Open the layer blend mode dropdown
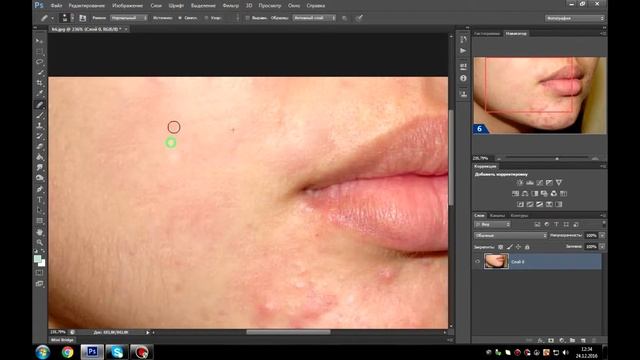This screenshot has height=360, width=640. tap(511, 236)
